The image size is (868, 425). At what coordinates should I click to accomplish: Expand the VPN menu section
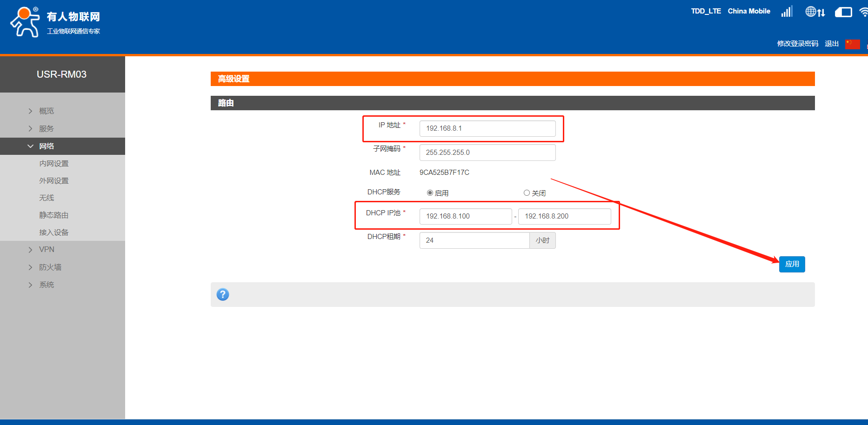(x=47, y=250)
